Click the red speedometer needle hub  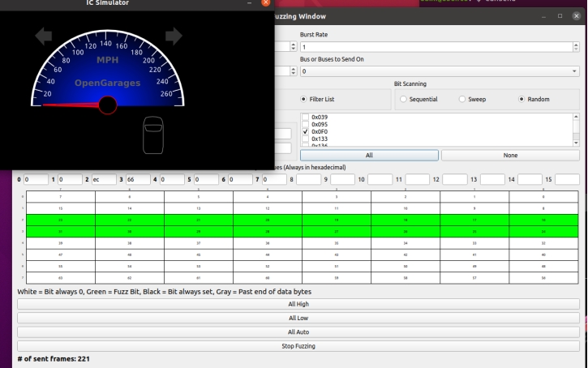[x=108, y=105]
